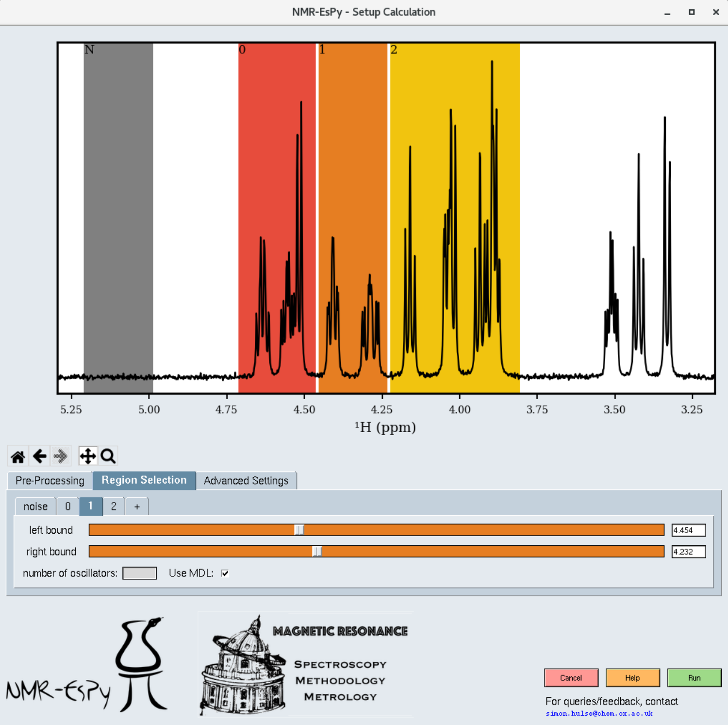
Task: Open Help
Action: click(632, 678)
